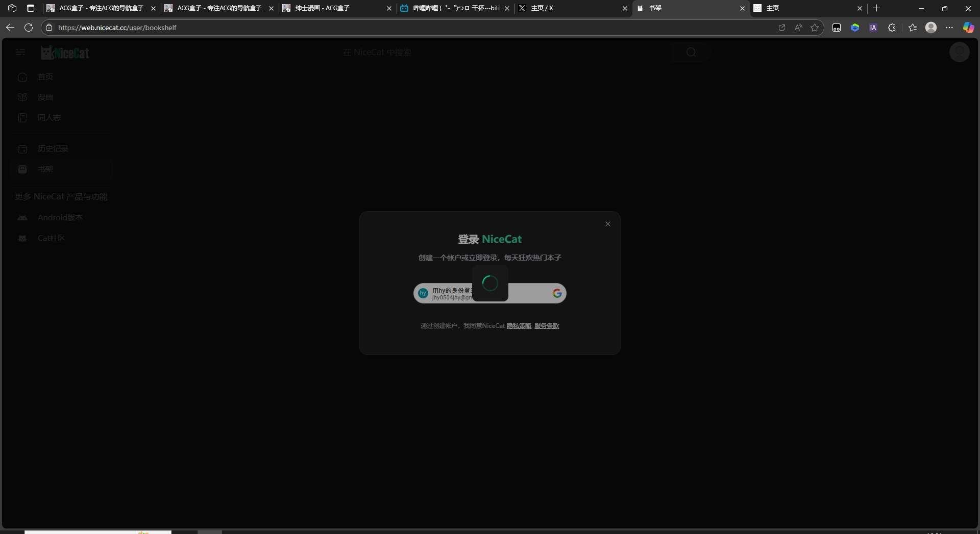
Task: Open the 服务条款 terms of service link
Action: click(x=547, y=326)
